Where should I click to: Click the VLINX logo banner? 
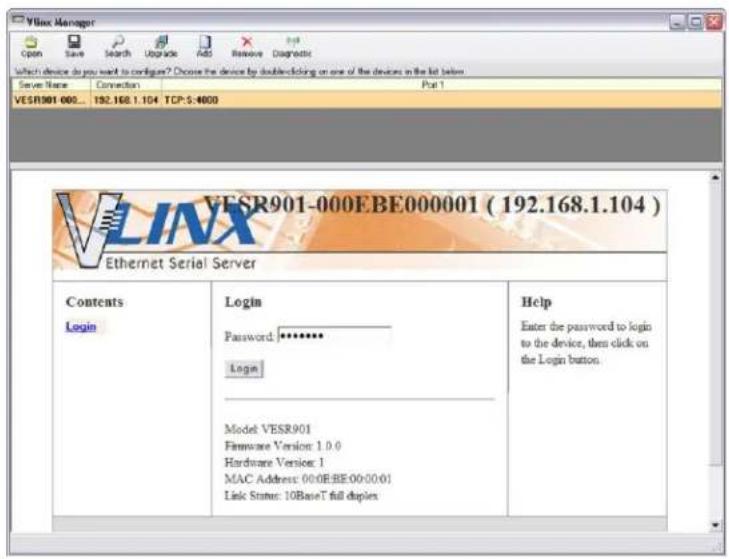pyautogui.click(x=360, y=231)
